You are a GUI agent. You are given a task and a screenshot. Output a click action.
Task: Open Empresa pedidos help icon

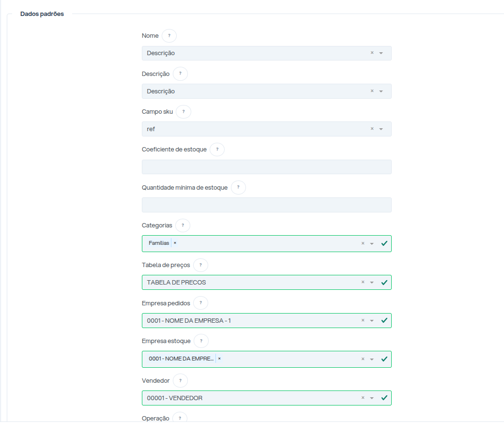click(200, 303)
